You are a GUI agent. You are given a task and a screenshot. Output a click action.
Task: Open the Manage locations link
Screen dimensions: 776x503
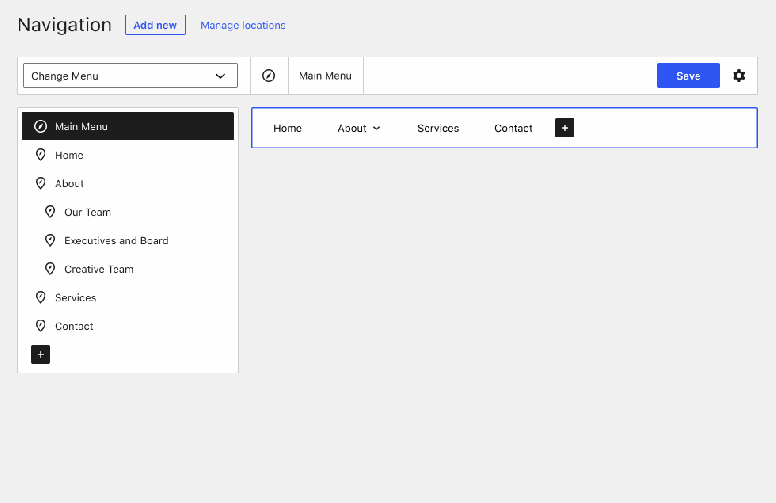pos(243,25)
